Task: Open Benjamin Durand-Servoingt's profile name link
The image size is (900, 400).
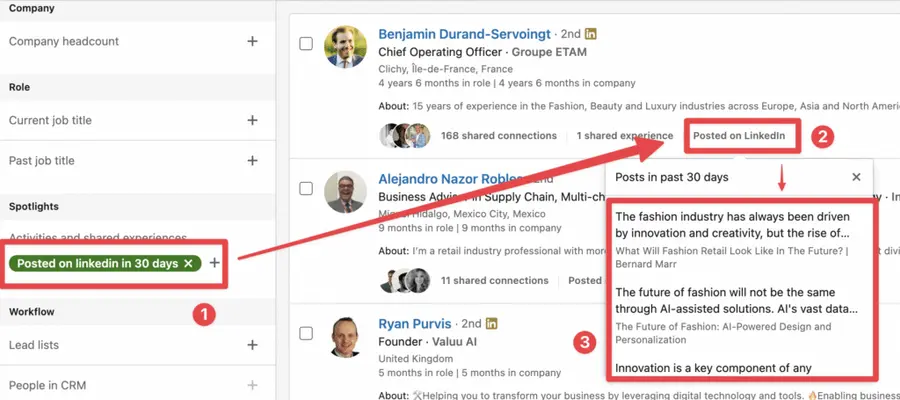Action: click(464, 34)
